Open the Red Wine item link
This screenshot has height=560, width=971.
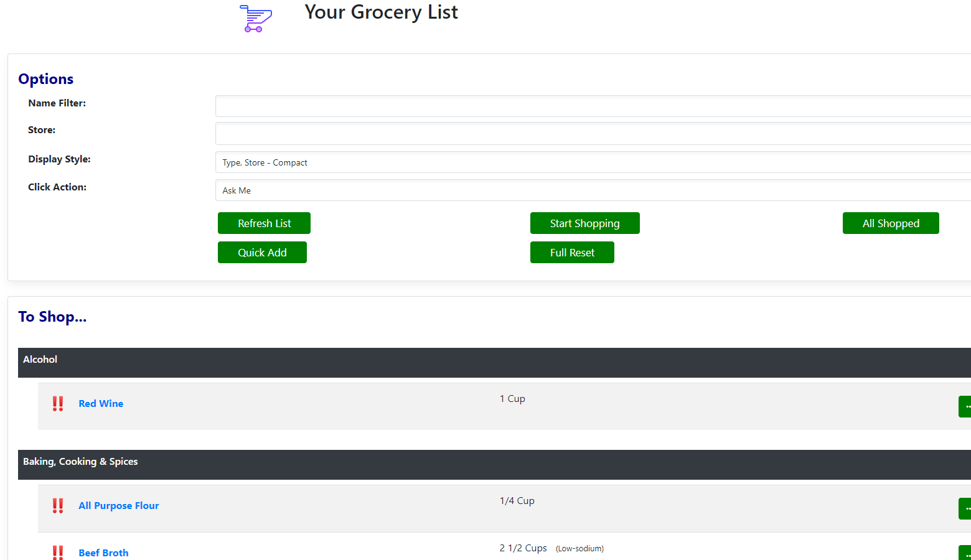[x=101, y=404]
